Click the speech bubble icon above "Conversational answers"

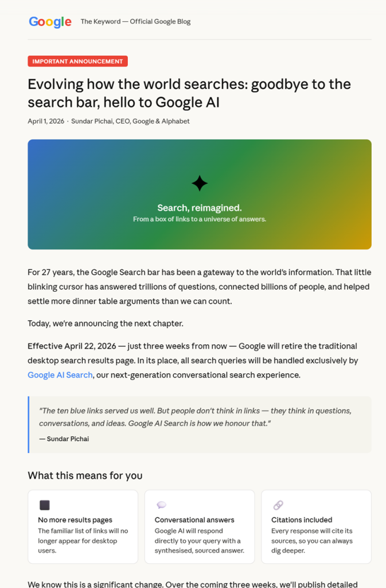[x=161, y=505]
